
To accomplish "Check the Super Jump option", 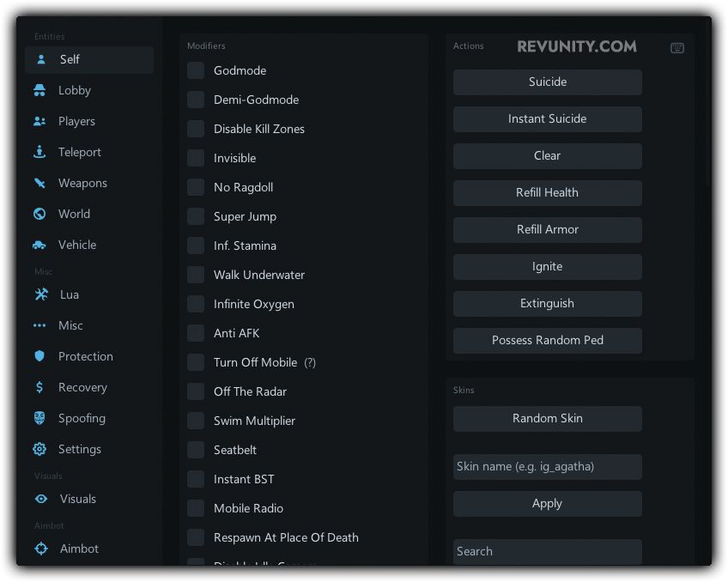I will [196, 216].
